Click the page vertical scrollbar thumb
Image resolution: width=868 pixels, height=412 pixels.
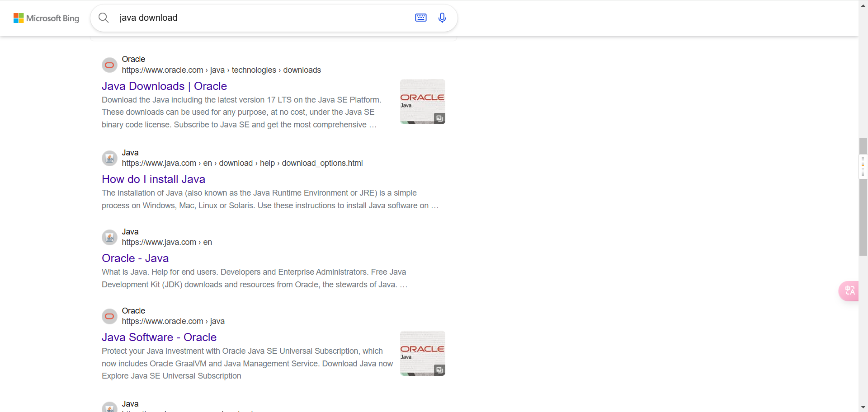pos(863,197)
